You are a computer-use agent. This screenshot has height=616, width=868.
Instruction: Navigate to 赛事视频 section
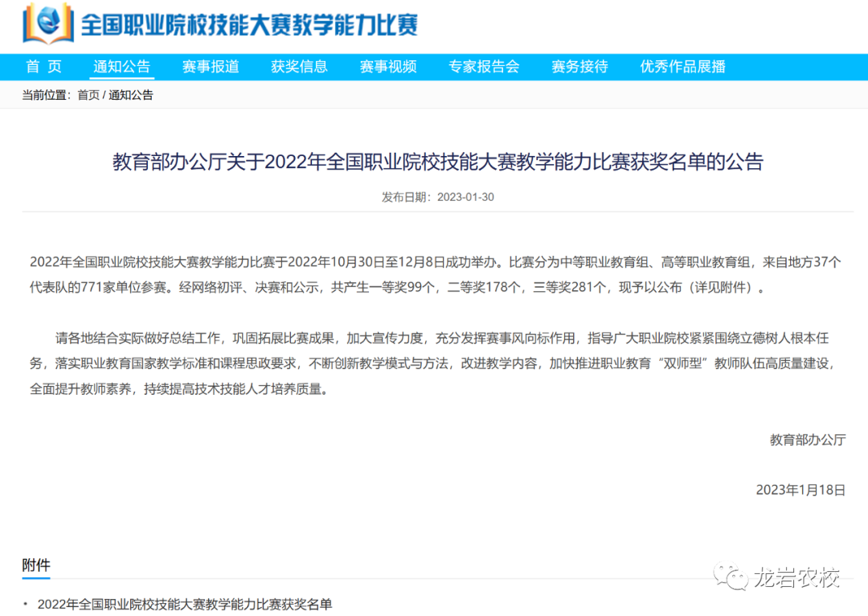coord(388,67)
